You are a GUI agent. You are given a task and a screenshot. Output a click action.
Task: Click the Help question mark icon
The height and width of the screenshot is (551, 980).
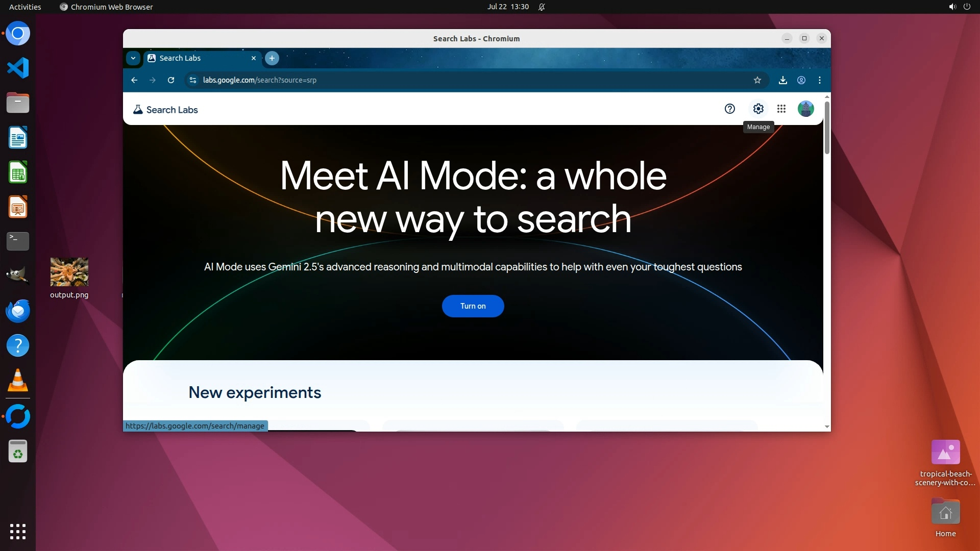[x=729, y=109]
